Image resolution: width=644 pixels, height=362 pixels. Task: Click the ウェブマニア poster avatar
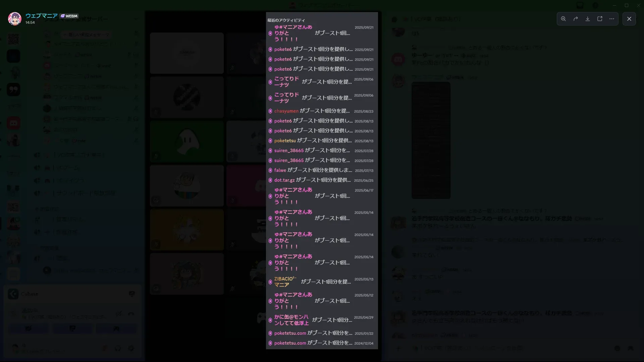coord(15,19)
